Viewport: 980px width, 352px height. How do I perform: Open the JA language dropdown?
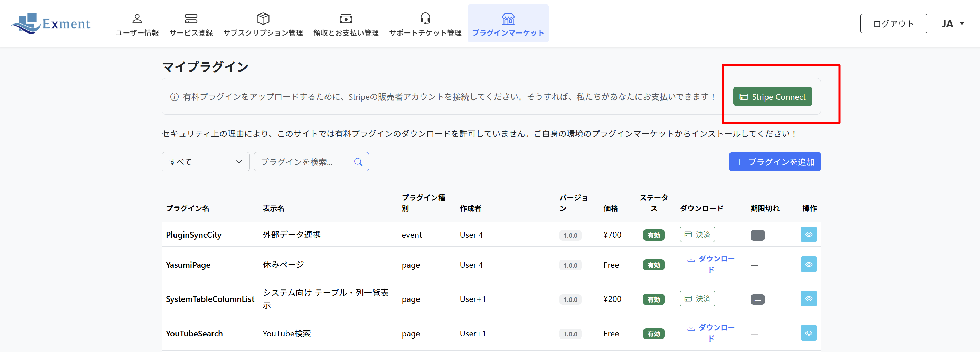click(x=953, y=23)
